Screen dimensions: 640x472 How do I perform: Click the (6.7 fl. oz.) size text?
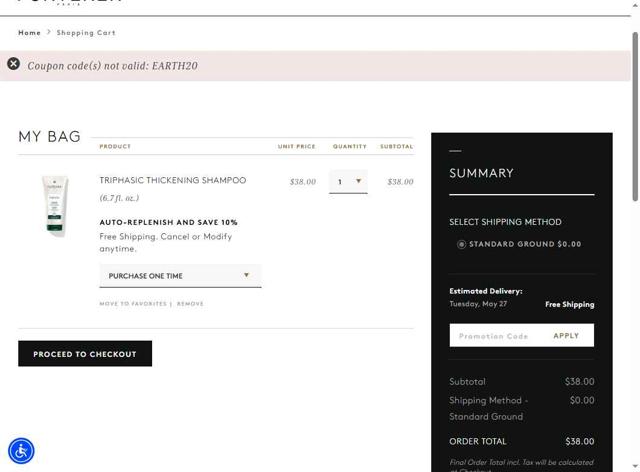tap(119, 198)
